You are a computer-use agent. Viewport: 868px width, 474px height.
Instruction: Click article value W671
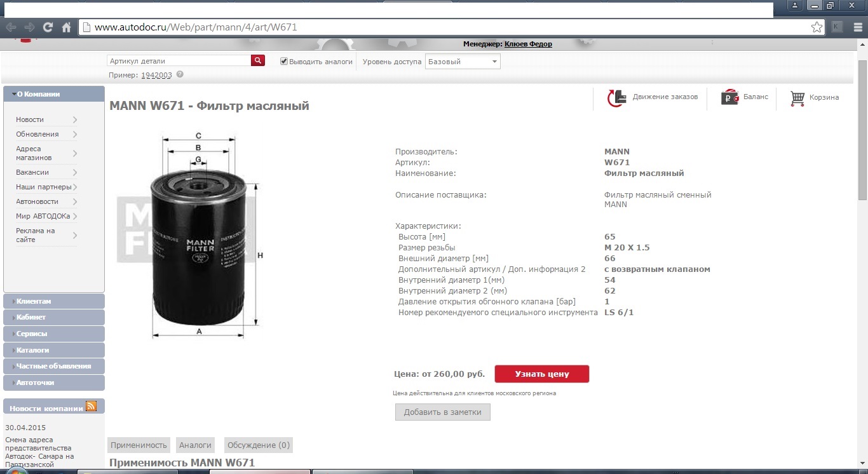coord(617,162)
